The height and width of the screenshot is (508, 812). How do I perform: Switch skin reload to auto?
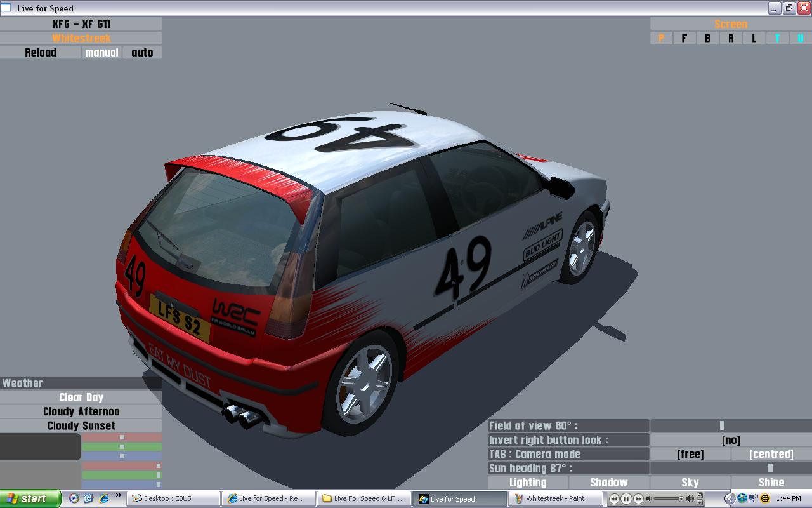pos(142,53)
